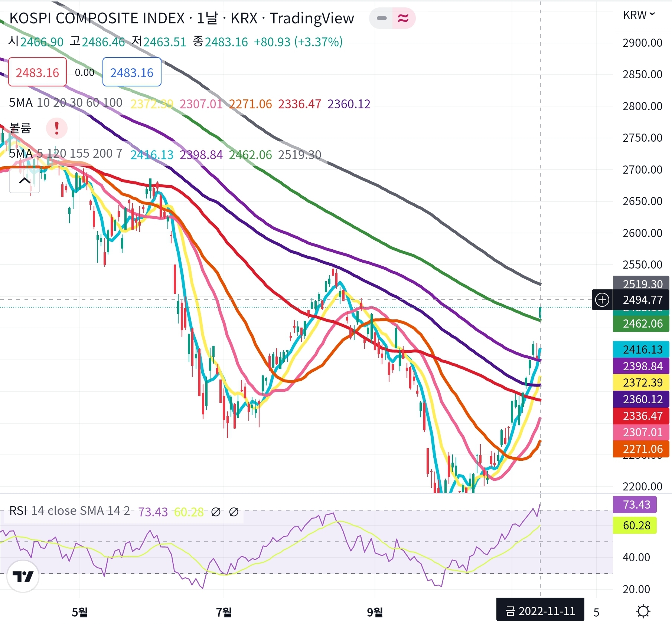
Task: Click the 2750.00 price axis level
Action: [x=642, y=138]
